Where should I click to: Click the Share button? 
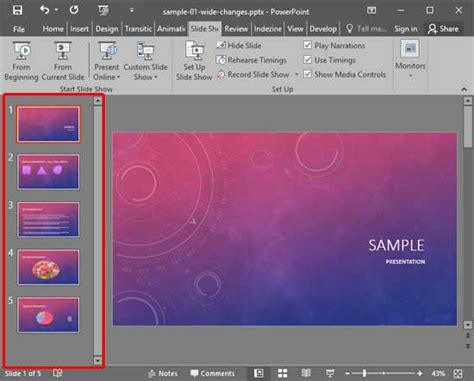tap(443, 29)
